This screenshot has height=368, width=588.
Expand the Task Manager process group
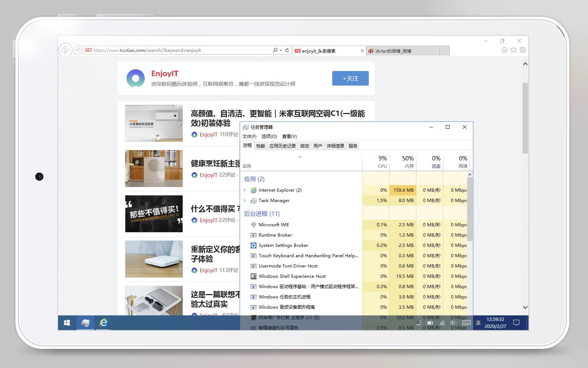coord(244,201)
